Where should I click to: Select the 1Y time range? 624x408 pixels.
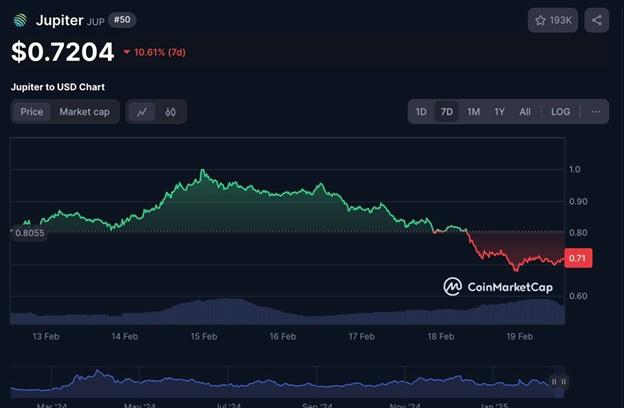(x=499, y=112)
